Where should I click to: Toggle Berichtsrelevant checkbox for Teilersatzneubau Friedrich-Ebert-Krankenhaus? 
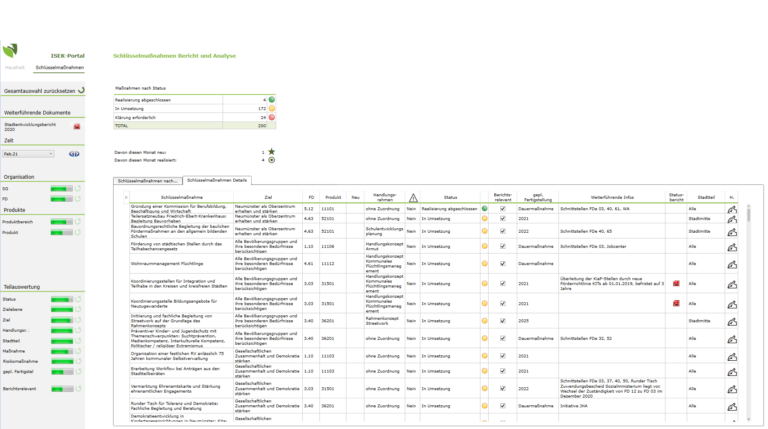point(503,218)
